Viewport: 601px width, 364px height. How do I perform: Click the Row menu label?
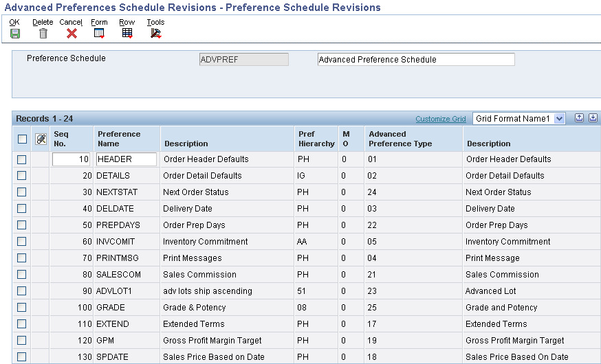click(x=127, y=22)
